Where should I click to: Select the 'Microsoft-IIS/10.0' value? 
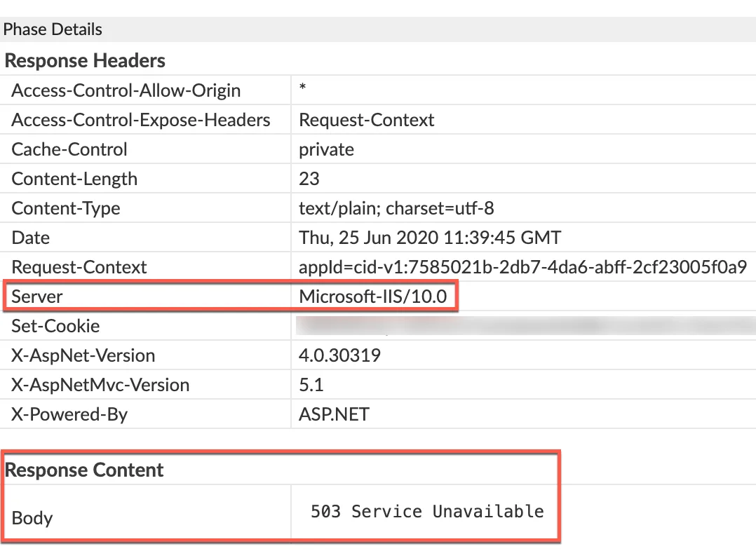coord(373,297)
